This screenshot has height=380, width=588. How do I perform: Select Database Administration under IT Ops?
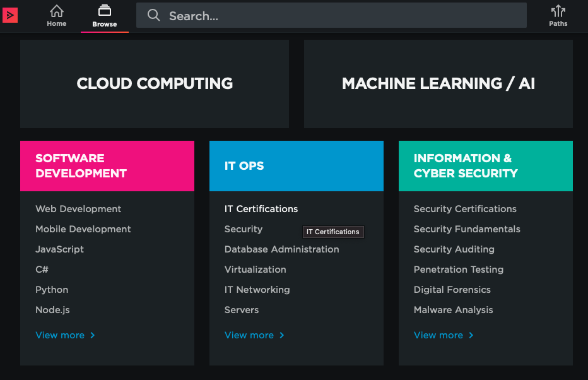(x=281, y=249)
